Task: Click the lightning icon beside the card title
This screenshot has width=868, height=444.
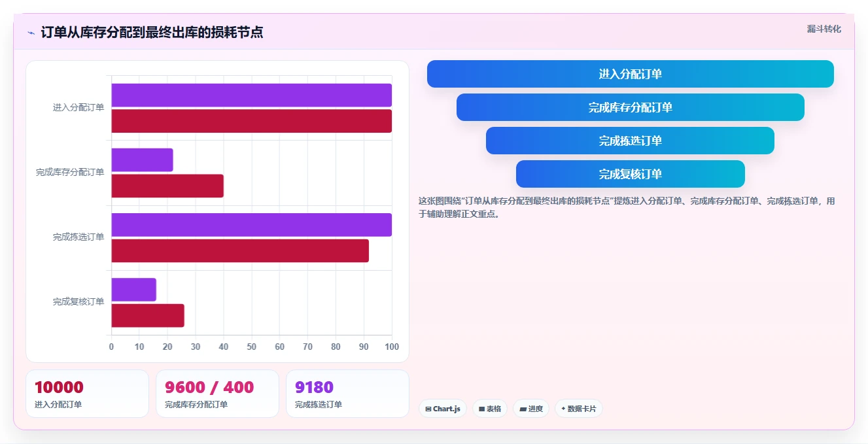Action: coord(31,33)
